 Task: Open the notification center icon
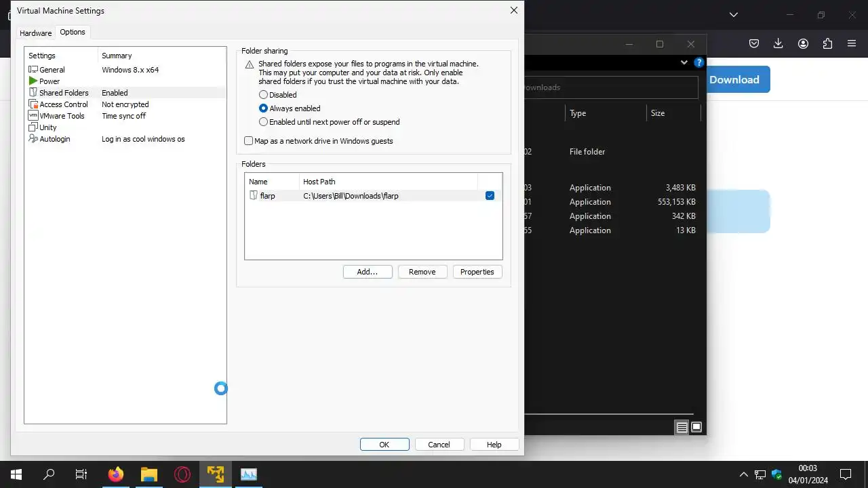[846, 474]
